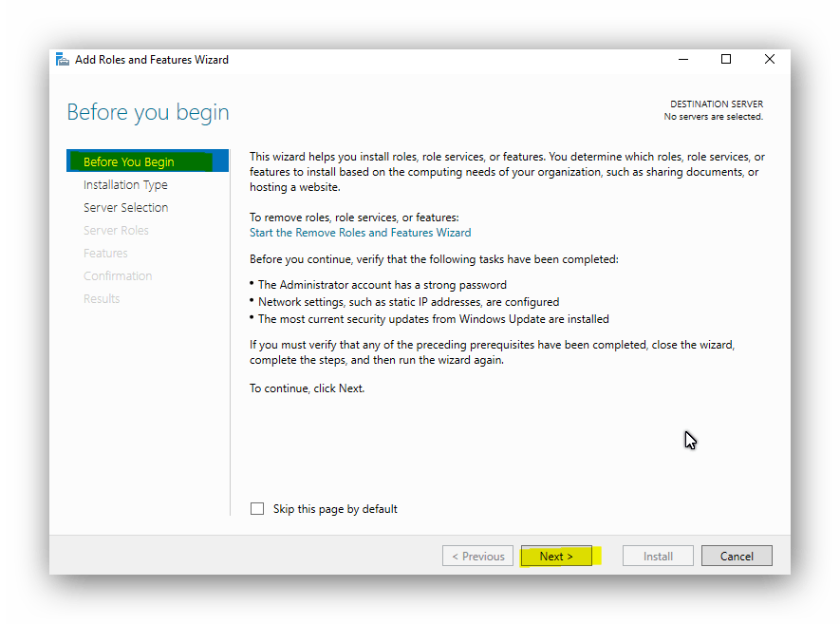The height and width of the screenshot is (624, 840).
Task: Tick the Skip this page by default checkbox
Action: 257,508
